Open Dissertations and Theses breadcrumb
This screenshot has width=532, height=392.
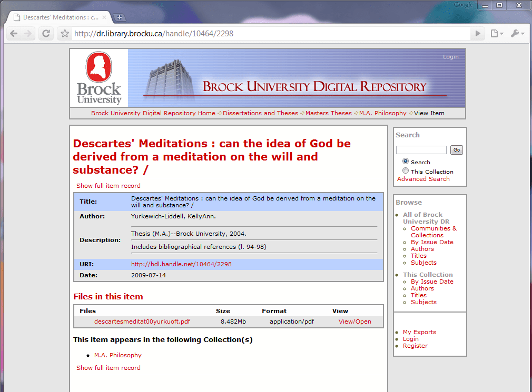click(260, 113)
